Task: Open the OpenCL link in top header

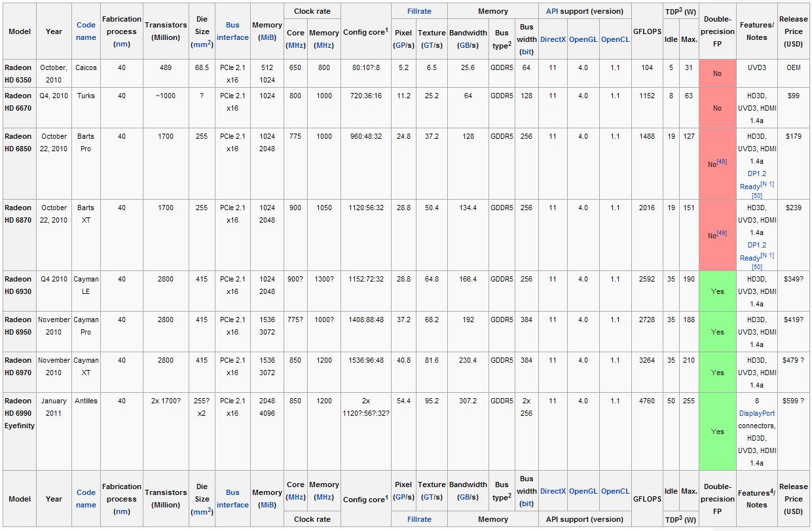Action: [x=615, y=39]
